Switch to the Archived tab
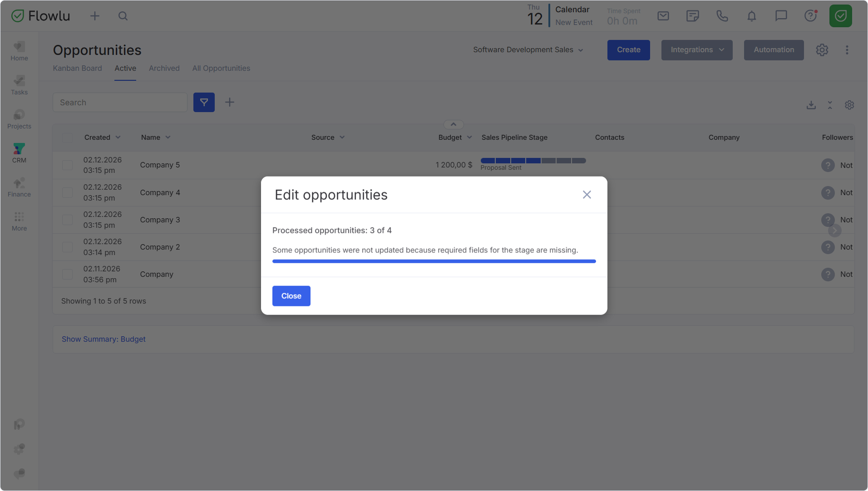Image resolution: width=868 pixels, height=491 pixels. 164,69
